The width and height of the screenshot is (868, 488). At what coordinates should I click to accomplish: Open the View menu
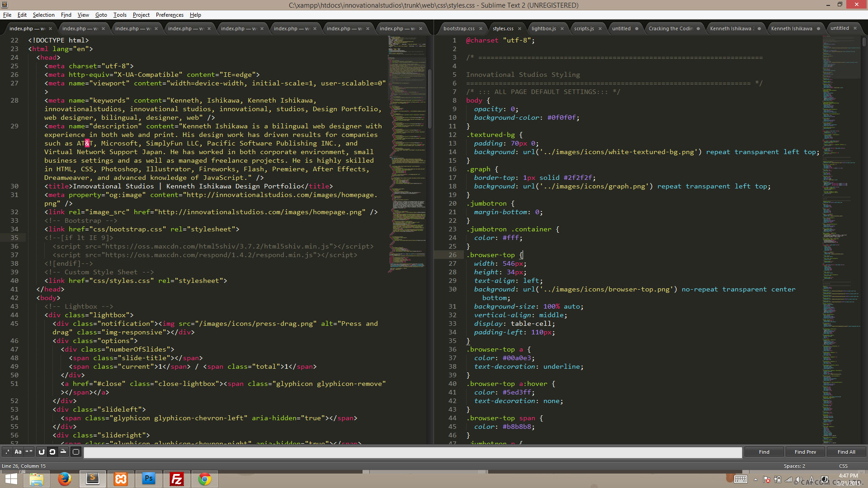tap(83, 15)
